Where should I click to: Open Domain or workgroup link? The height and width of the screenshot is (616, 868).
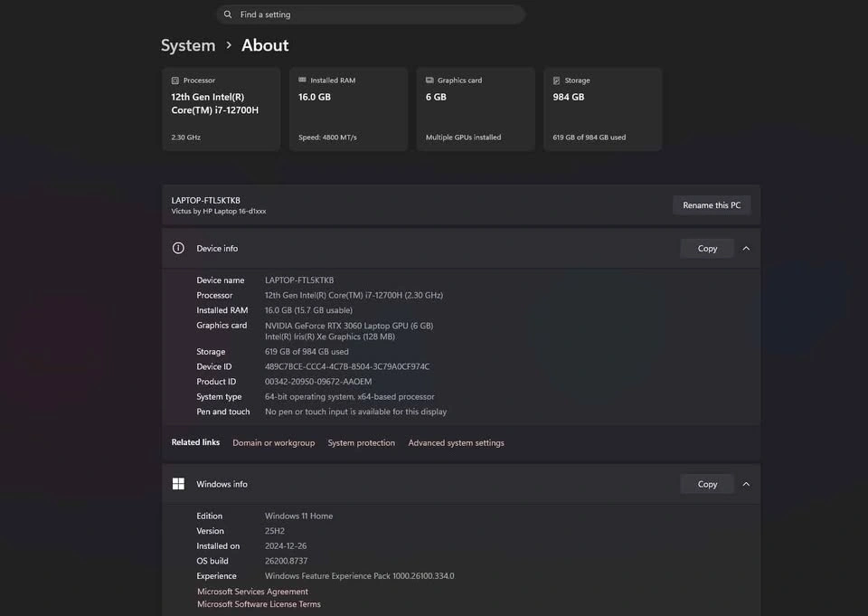[273, 442]
